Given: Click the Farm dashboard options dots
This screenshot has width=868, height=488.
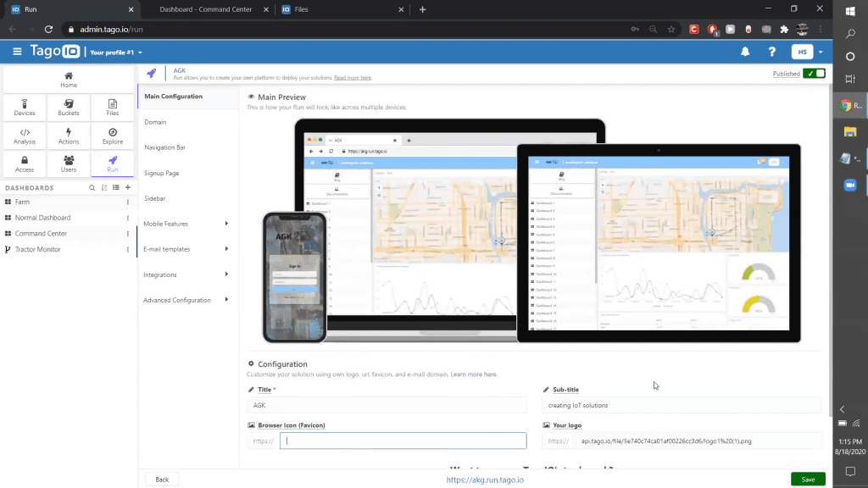Looking at the screenshot, I should (x=128, y=202).
